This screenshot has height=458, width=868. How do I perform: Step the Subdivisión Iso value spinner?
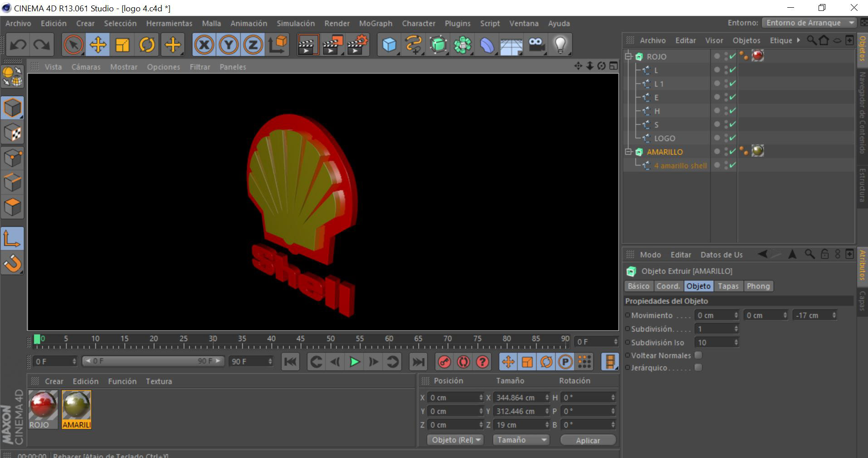736,342
